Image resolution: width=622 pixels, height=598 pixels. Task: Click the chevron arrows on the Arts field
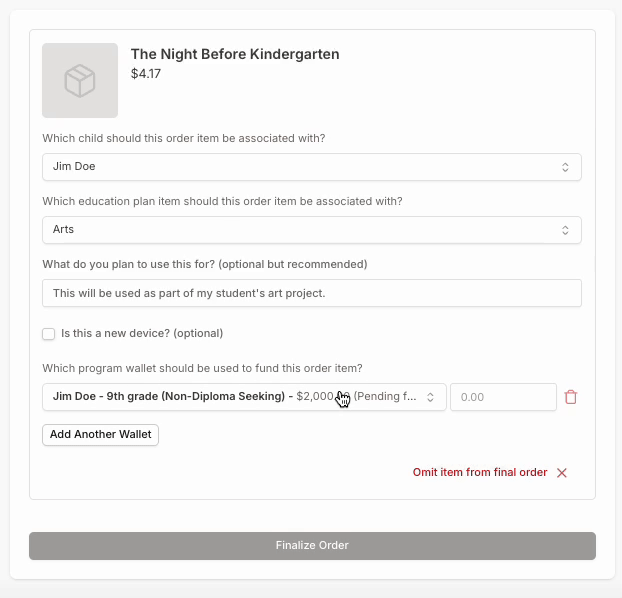click(x=565, y=230)
